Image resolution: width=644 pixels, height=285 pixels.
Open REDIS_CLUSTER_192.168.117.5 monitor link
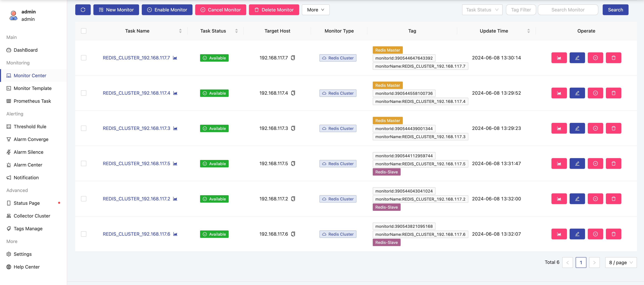tap(136, 164)
